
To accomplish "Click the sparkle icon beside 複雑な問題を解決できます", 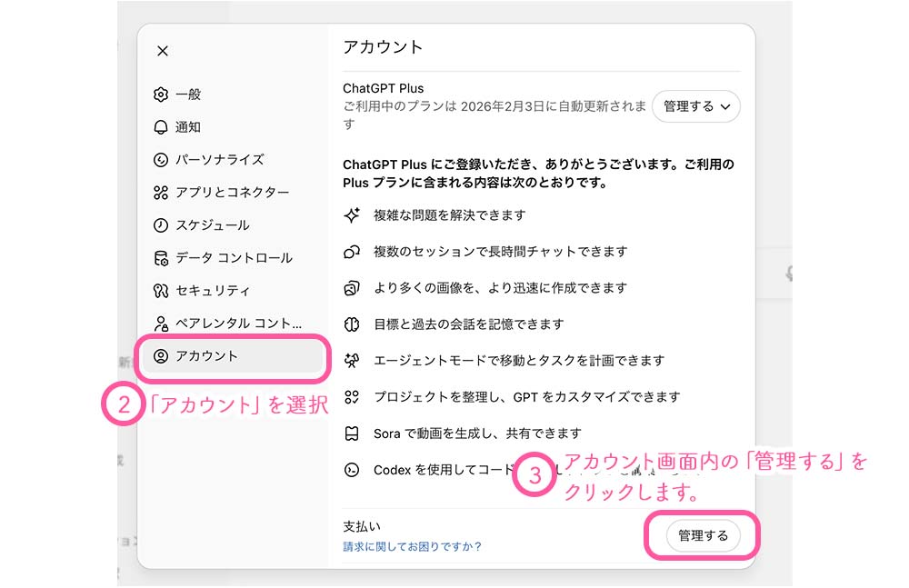I will [x=352, y=215].
